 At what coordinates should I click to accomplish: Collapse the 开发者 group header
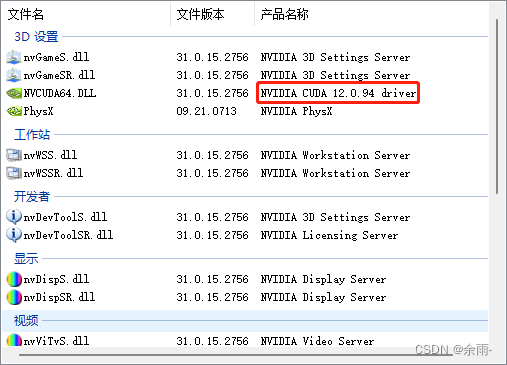click(x=32, y=197)
